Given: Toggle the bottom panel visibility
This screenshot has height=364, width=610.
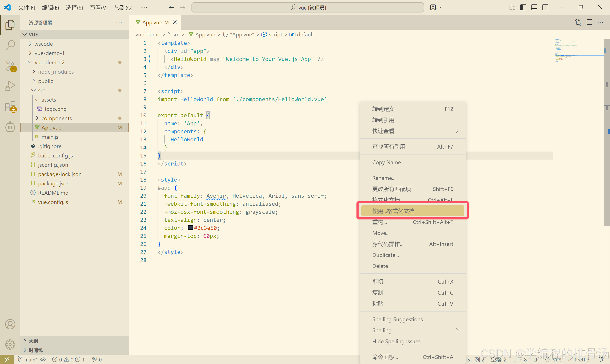Looking at the screenshot, I should click(x=534, y=8).
